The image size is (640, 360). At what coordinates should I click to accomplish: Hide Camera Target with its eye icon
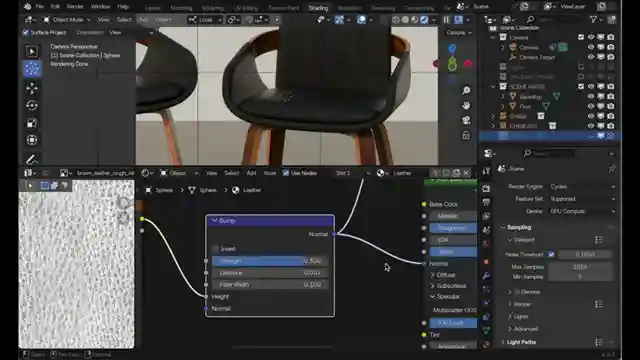tap(591, 57)
